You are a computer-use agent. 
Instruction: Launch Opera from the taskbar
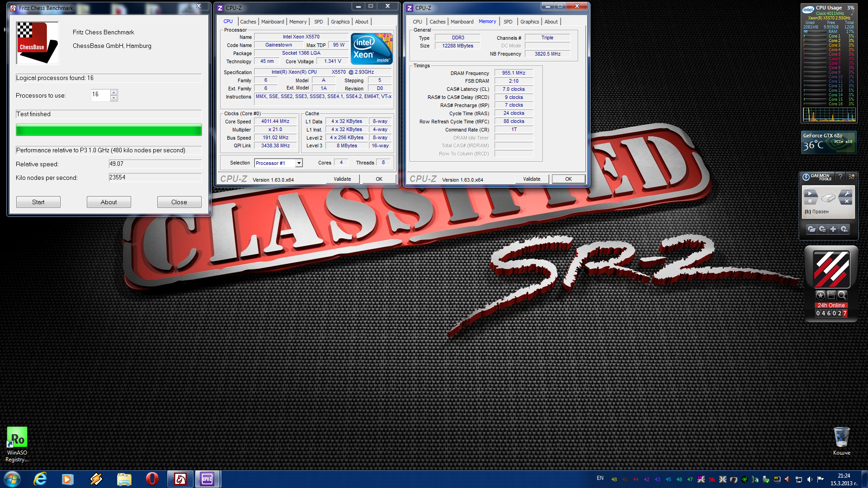click(152, 479)
